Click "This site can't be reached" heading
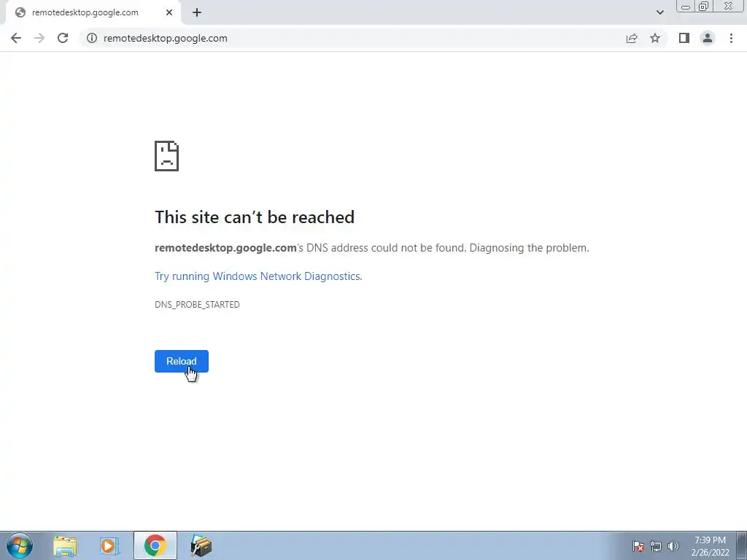 tap(255, 217)
